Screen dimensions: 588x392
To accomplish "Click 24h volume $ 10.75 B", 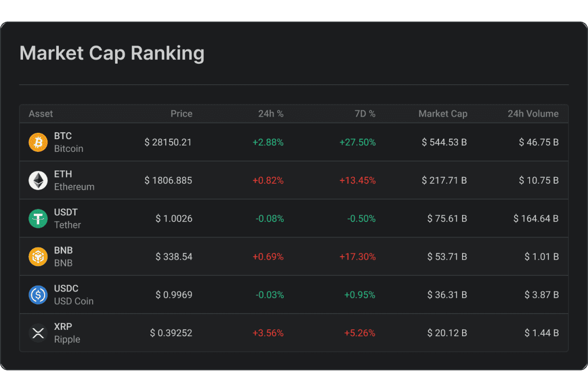I will click(539, 180).
